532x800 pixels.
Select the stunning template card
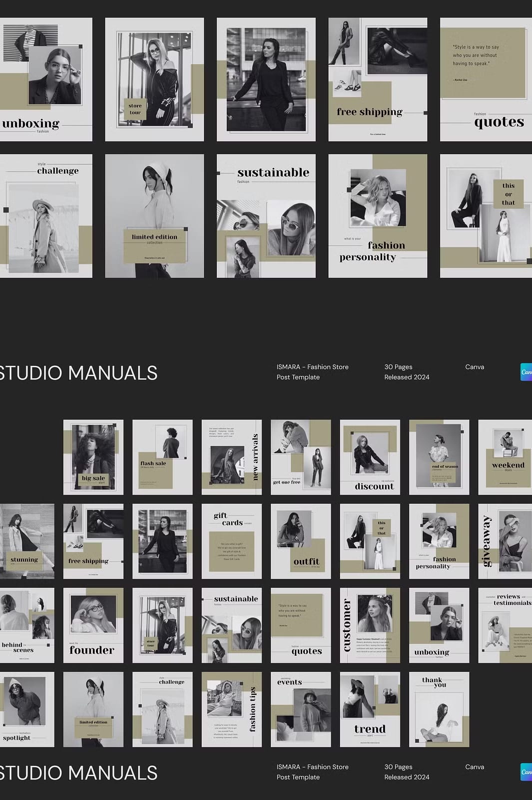pyautogui.click(x=27, y=541)
